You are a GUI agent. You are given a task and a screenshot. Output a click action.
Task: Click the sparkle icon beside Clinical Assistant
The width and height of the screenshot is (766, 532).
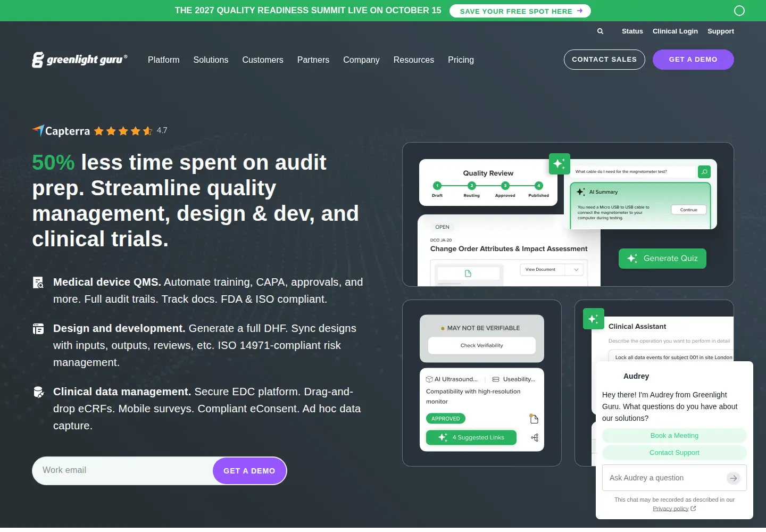[594, 319]
